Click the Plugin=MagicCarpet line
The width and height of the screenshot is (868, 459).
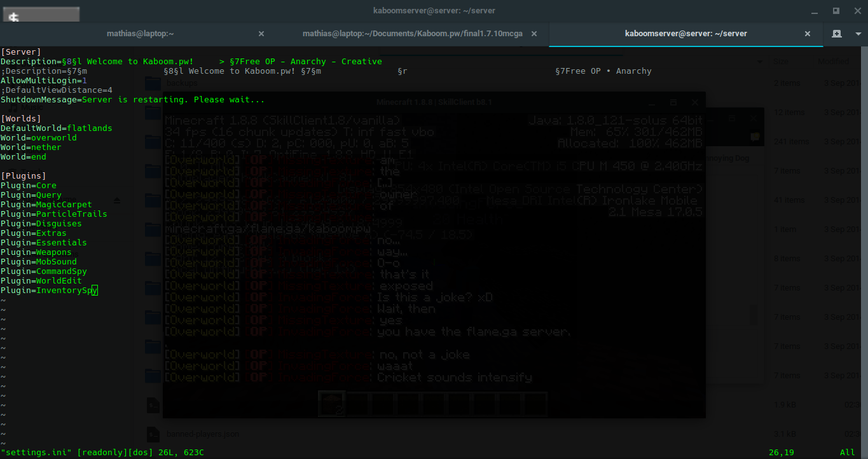[46, 205]
